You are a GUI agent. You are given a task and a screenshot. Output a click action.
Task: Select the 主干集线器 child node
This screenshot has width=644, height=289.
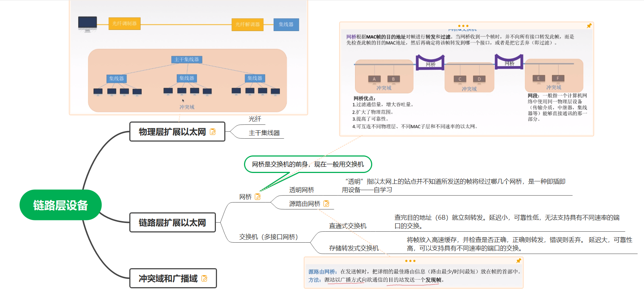pyautogui.click(x=264, y=133)
